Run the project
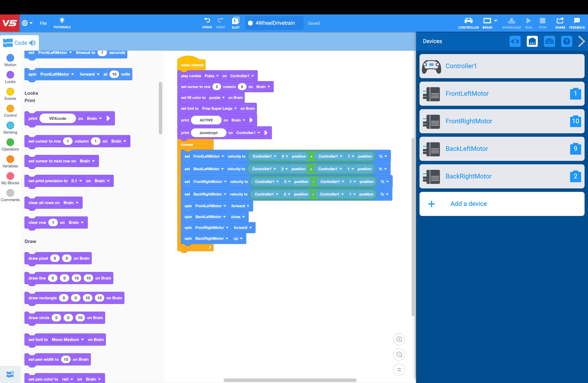 (x=529, y=23)
